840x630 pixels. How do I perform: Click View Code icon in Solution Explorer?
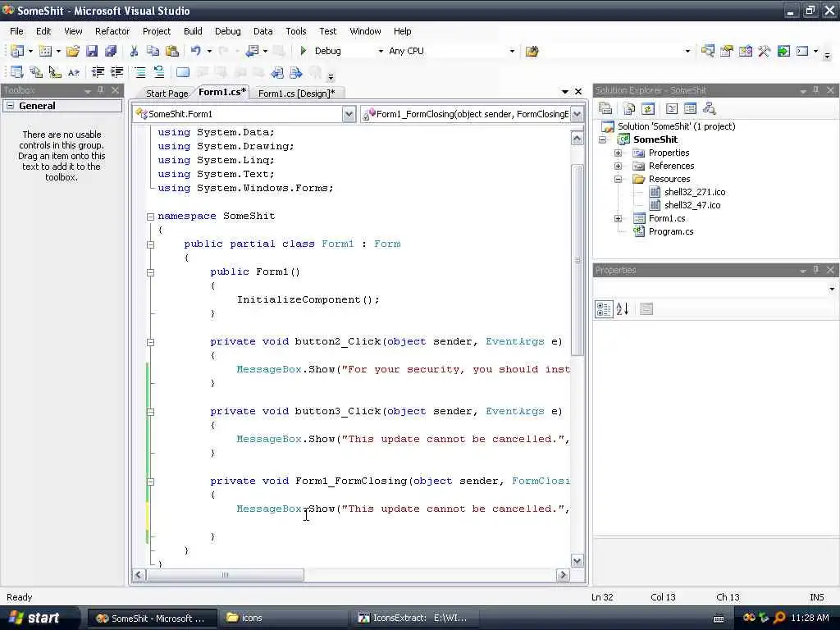click(671, 109)
